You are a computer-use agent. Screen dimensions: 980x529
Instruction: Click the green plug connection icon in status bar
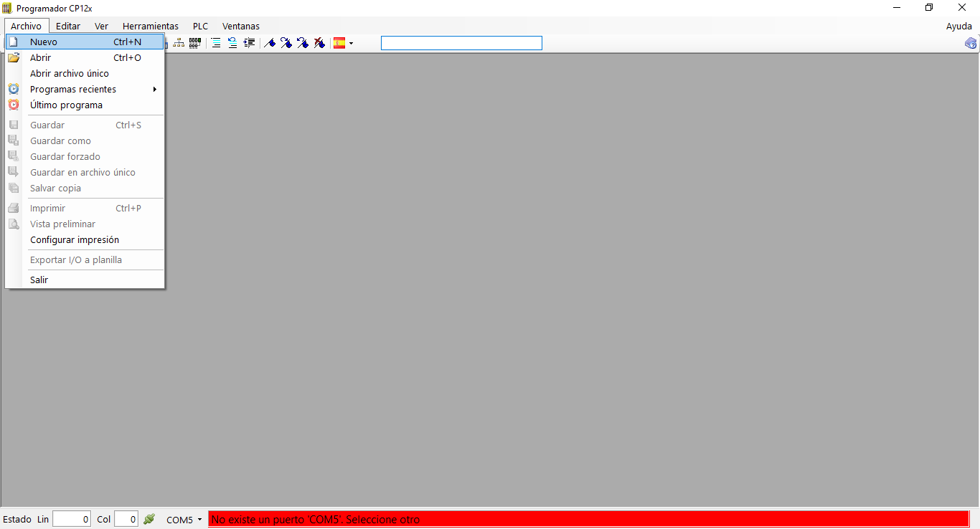tap(149, 519)
